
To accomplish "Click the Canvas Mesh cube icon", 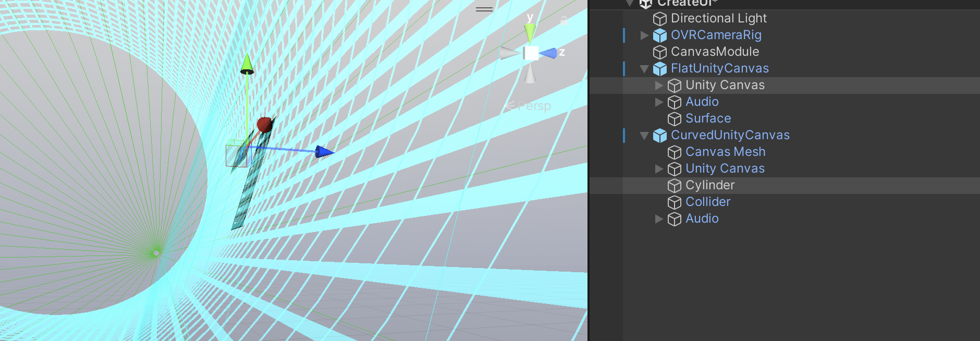I will (x=675, y=152).
